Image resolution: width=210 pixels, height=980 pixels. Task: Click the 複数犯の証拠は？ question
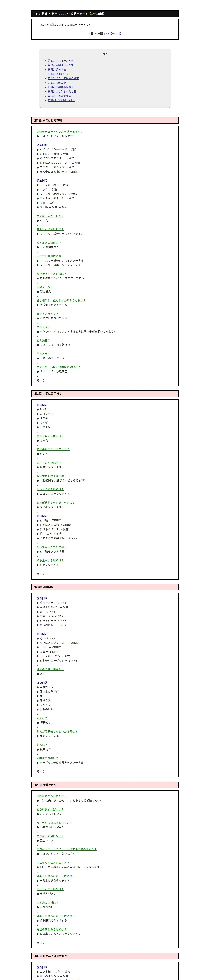click(x=48, y=758)
